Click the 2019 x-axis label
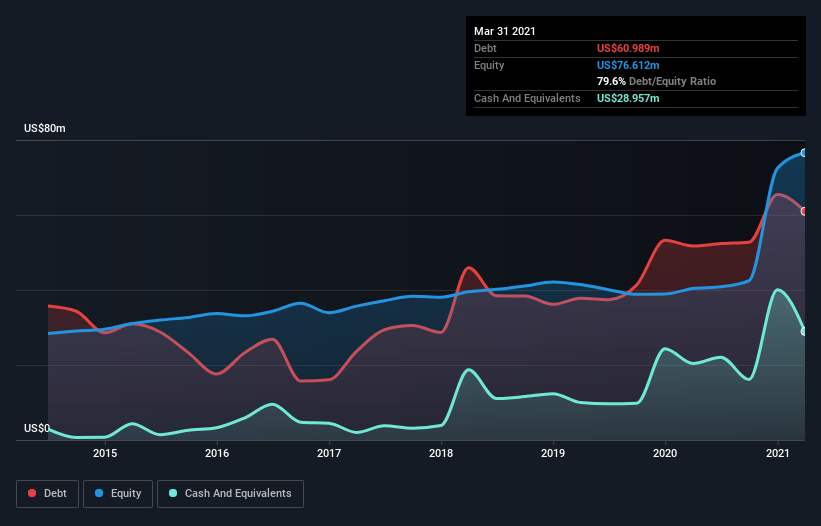The height and width of the screenshot is (526, 821). [x=553, y=453]
